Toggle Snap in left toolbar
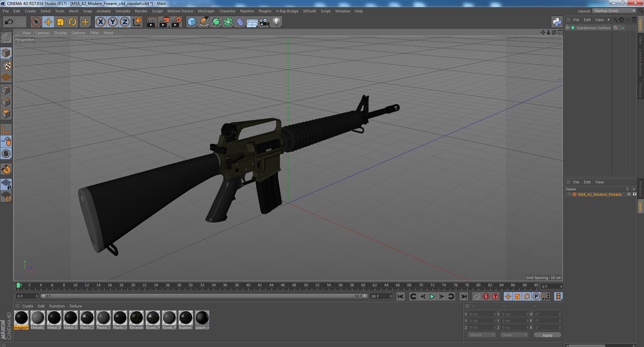 [x=6, y=154]
